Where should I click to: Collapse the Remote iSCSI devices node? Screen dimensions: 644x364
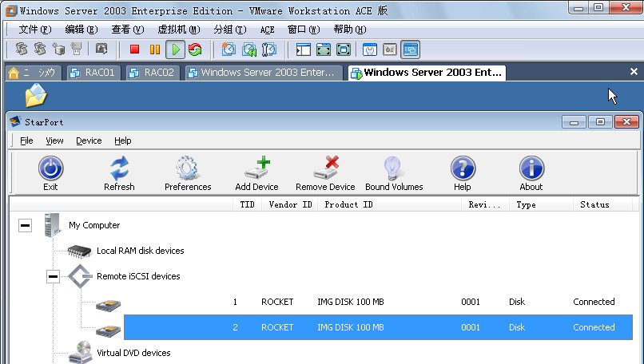[x=53, y=276]
